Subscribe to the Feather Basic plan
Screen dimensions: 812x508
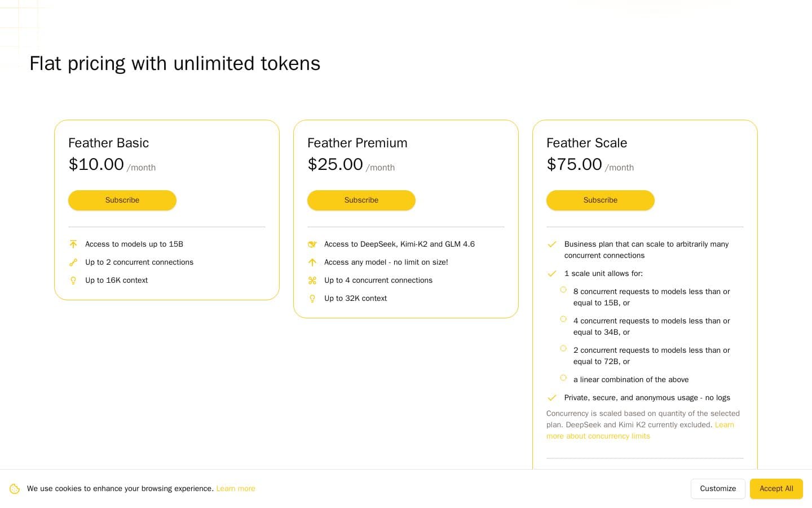[x=122, y=200]
